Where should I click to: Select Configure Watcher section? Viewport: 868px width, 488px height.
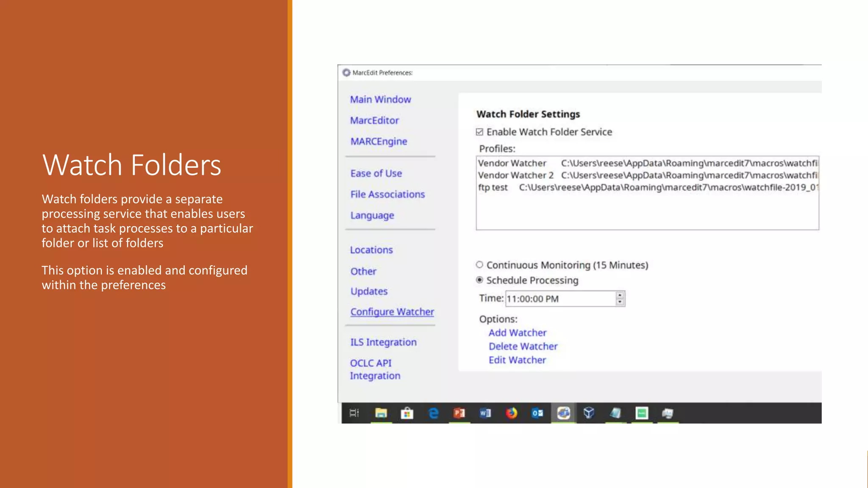point(392,312)
